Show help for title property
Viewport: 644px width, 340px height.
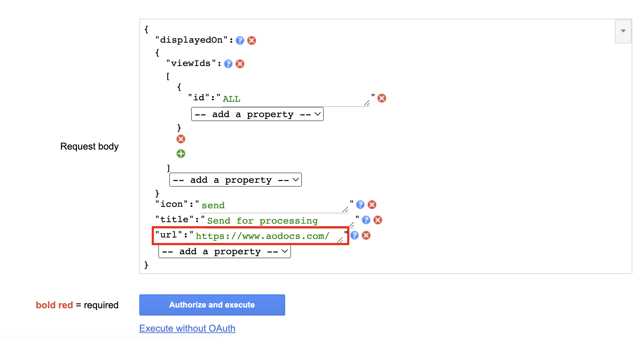click(366, 220)
